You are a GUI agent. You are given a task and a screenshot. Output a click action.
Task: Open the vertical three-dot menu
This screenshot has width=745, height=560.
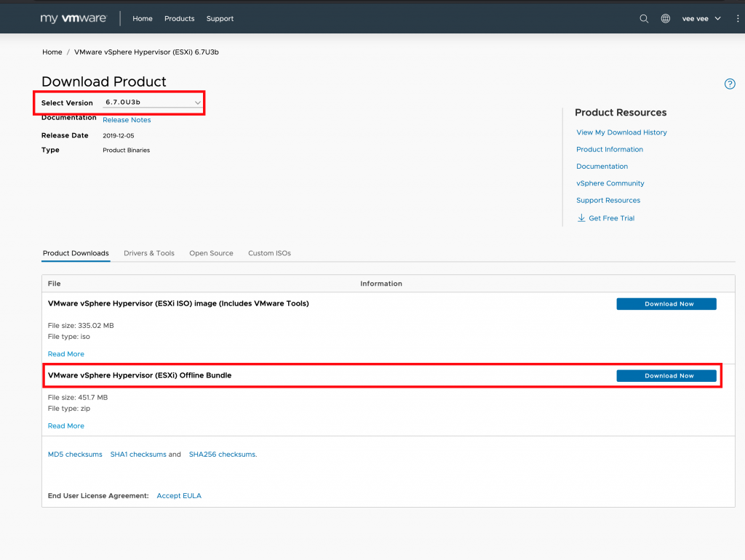738,19
